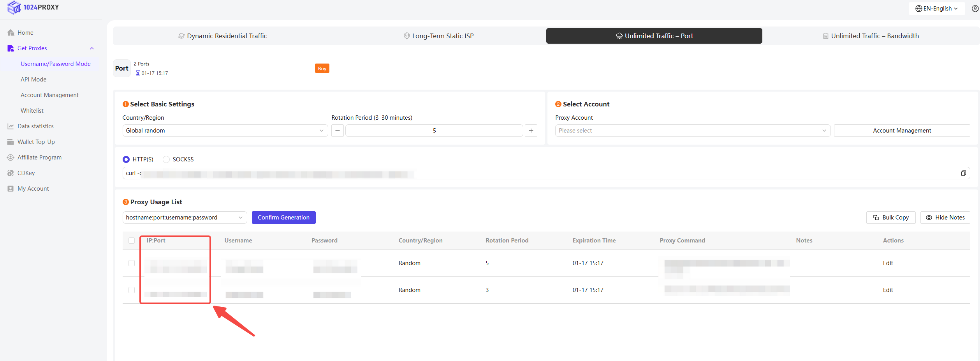
Task: Click the CDKey icon in sidebar
Action: point(11,173)
